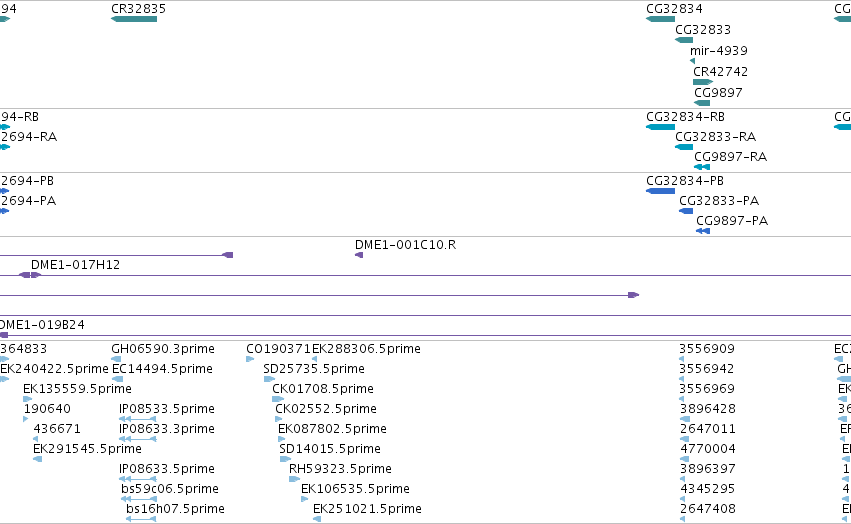Click the CK01708.5prime EST
Image resolution: width=851 pixels, height=524 pixels.
click(x=278, y=399)
